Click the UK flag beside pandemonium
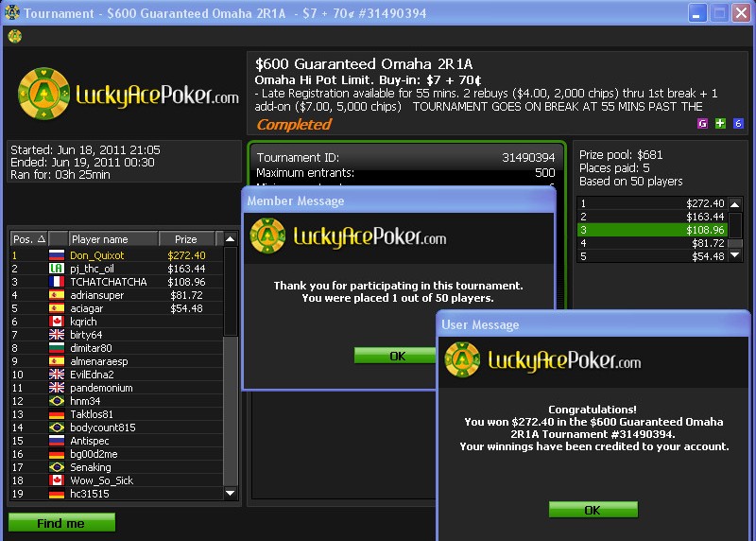This screenshot has height=541, width=756. pyautogui.click(x=57, y=388)
